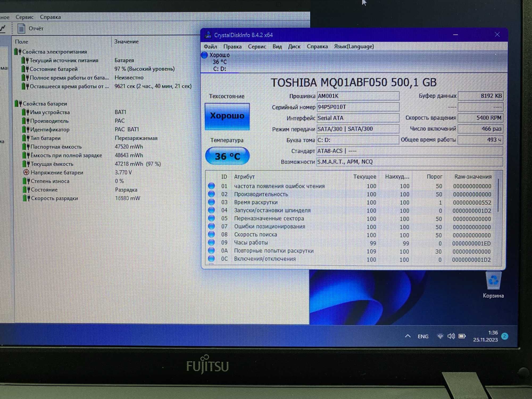The height and width of the screenshot is (399, 532).
Task: Click status dot for 07 Ошибки позиционирования
Action: point(211,226)
